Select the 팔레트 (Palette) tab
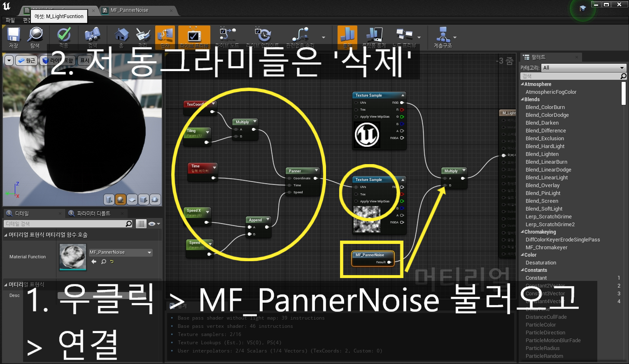 [x=538, y=57]
